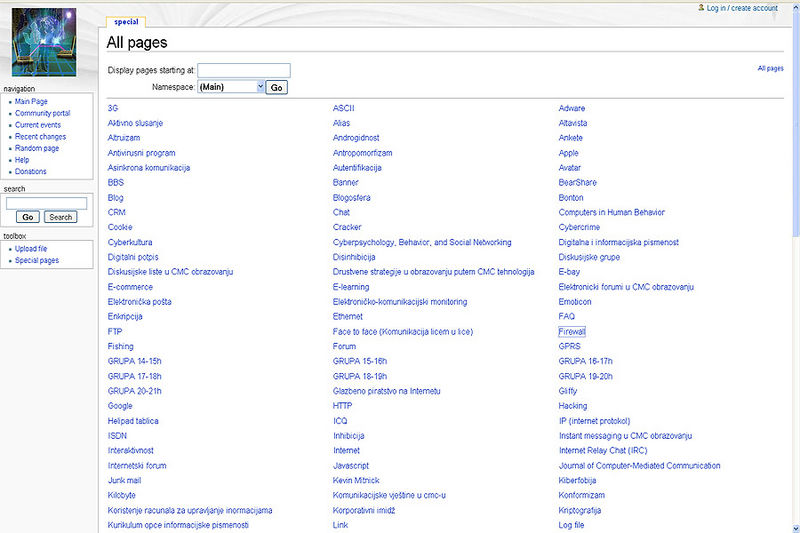Open Internet Relay Chat (IRC) page
This screenshot has width=800, height=533.
coord(603,451)
